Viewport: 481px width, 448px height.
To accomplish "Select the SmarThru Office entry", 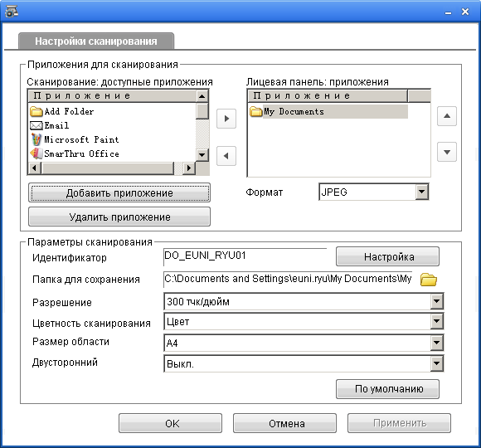I will pos(75,153).
